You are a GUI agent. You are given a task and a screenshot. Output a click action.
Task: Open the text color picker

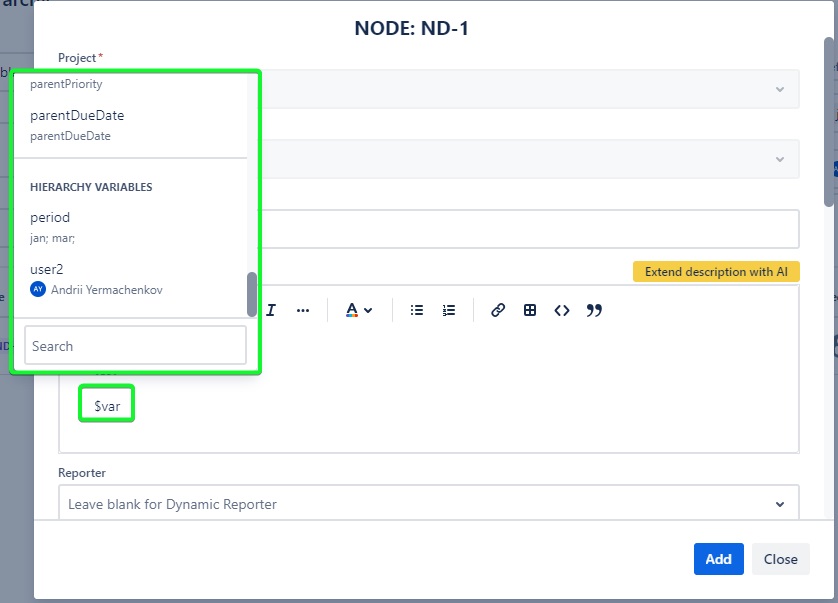pyautogui.click(x=358, y=310)
